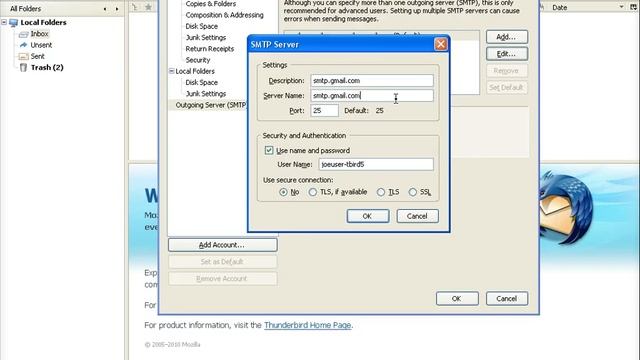Select Composition & Addressing settings item
Image resolution: width=640 pixels, height=360 pixels.
(x=224, y=15)
